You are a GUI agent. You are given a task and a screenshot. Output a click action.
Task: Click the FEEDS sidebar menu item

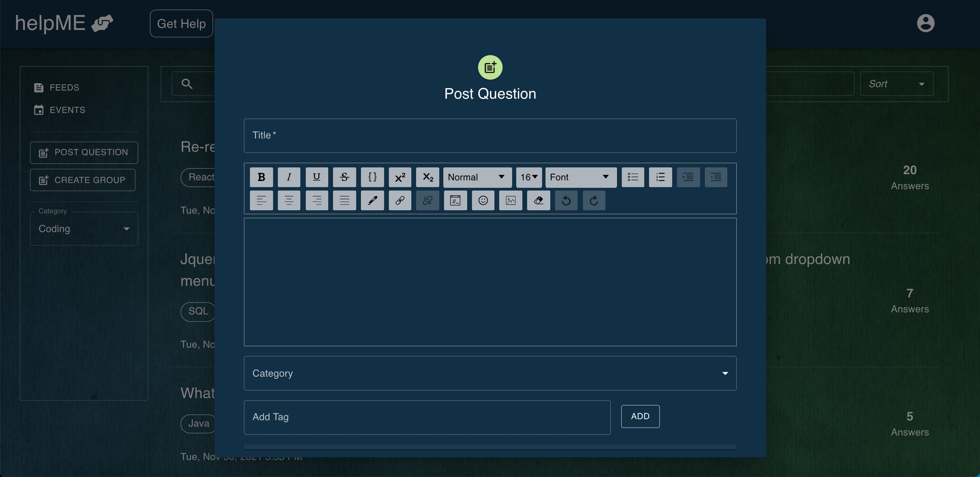64,87
